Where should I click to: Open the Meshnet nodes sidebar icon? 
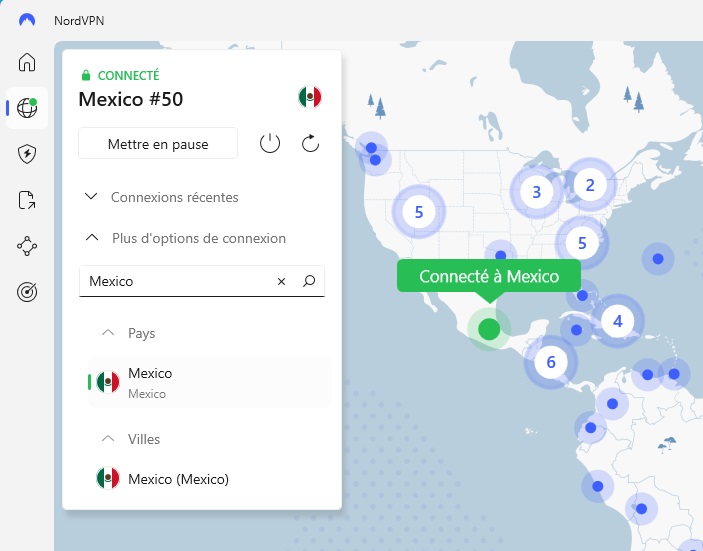27,246
